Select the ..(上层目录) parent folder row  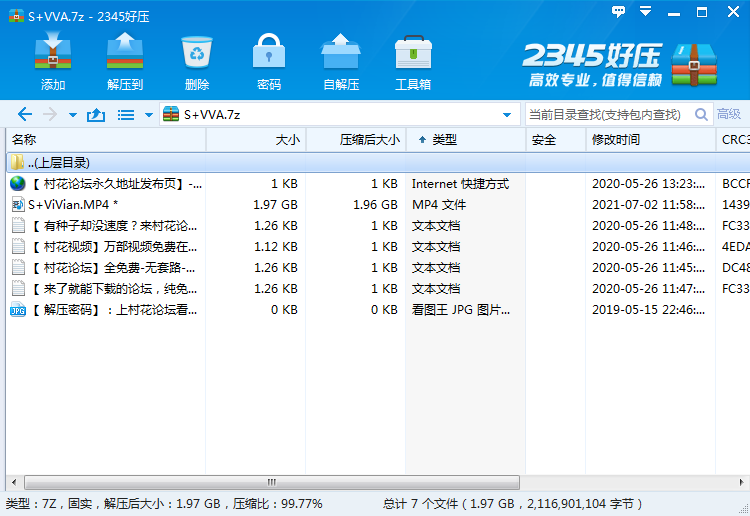point(58,162)
